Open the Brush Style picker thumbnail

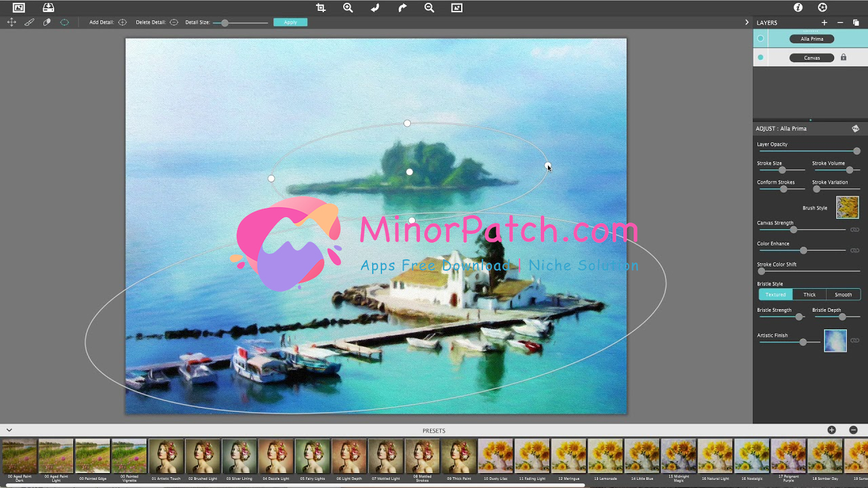click(848, 207)
